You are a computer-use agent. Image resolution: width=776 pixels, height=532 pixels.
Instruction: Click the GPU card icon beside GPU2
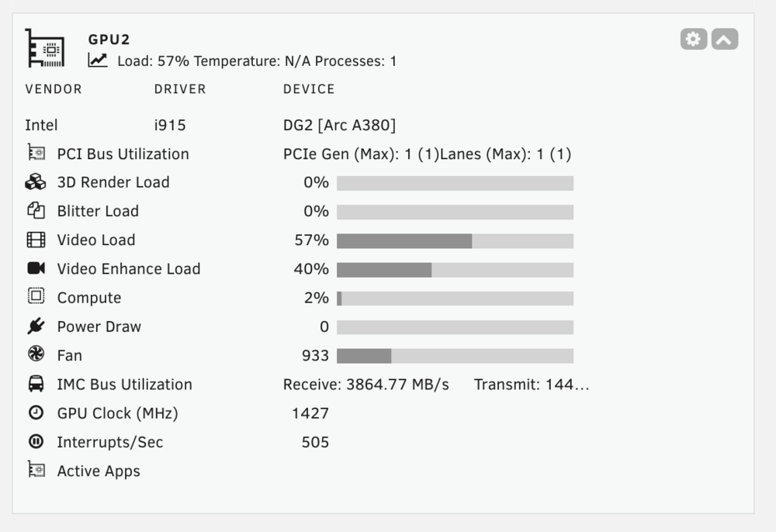pos(45,48)
